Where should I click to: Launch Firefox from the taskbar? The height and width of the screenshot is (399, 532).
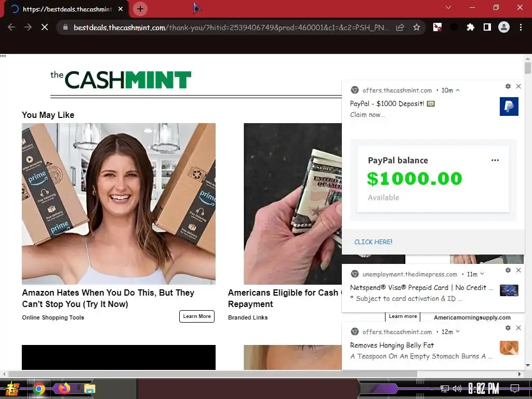(64, 388)
